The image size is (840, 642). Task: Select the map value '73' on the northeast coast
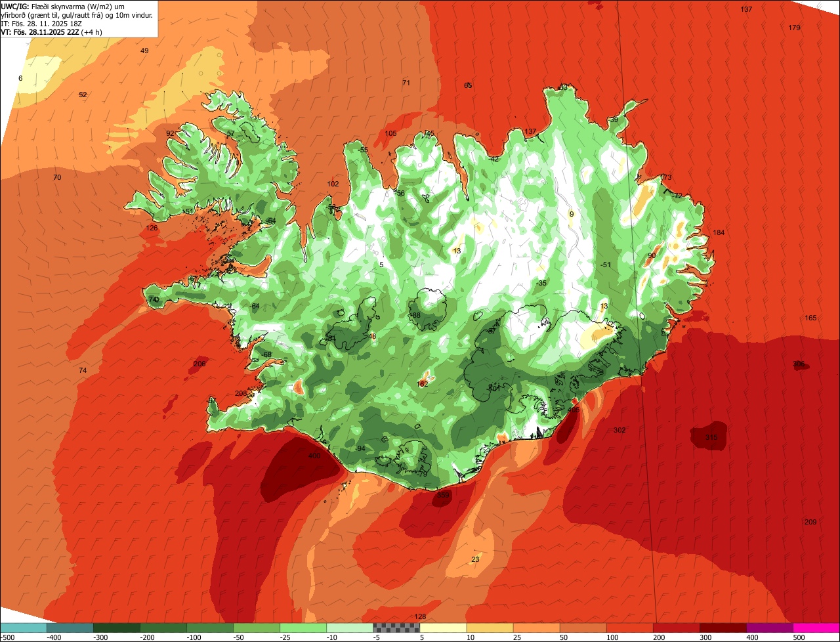[x=667, y=177]
